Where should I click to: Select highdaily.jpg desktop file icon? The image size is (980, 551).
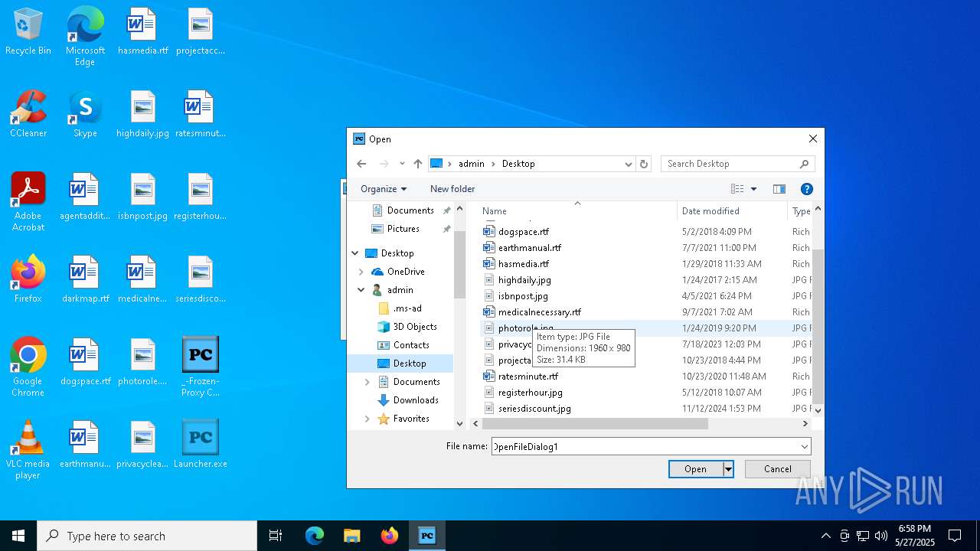click(142, 114)
